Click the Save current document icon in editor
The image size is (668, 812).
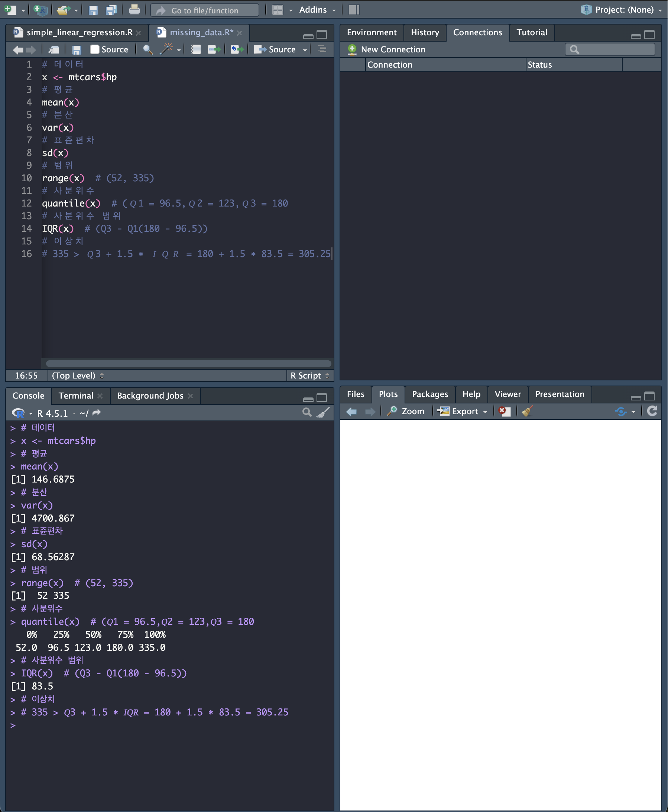(x=77, y=50)
